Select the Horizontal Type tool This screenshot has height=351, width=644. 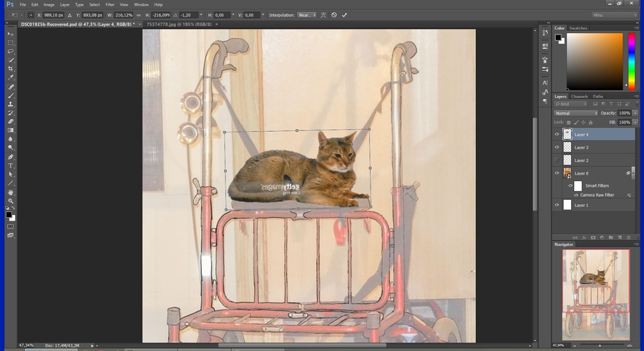click(11, 165)
